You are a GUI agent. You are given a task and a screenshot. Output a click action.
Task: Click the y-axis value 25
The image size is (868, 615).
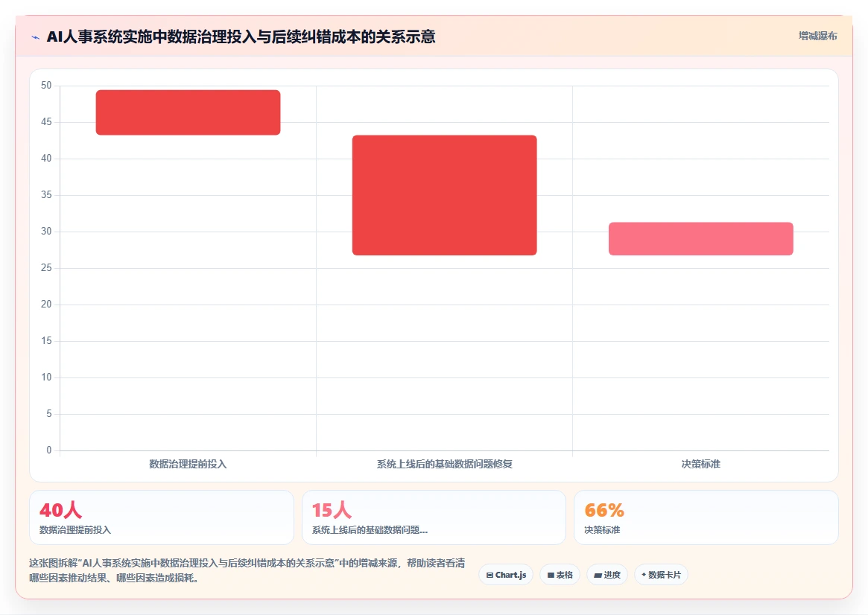[46, 268]
